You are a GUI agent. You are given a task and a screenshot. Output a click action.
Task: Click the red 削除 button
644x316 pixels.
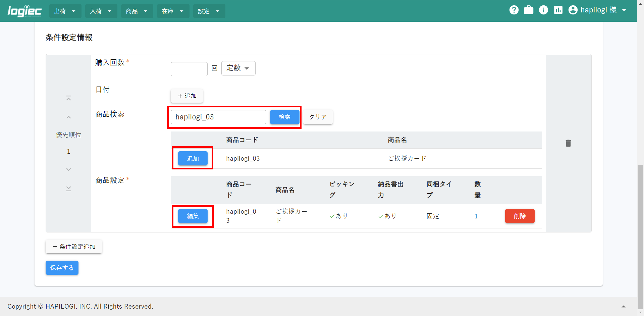[520, 216]
